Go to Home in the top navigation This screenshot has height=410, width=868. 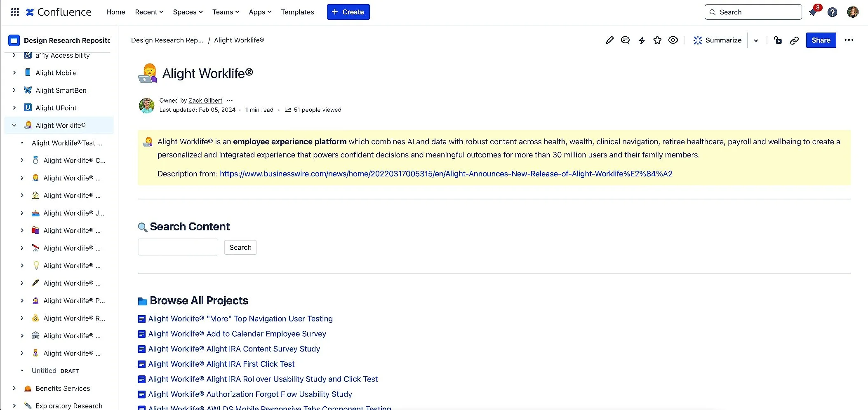click(x=115, y=12)
